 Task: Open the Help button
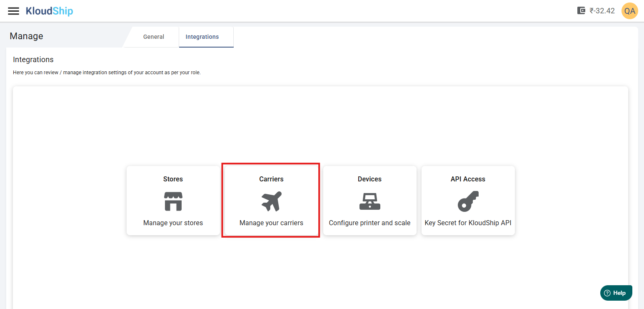pos(616,293)
